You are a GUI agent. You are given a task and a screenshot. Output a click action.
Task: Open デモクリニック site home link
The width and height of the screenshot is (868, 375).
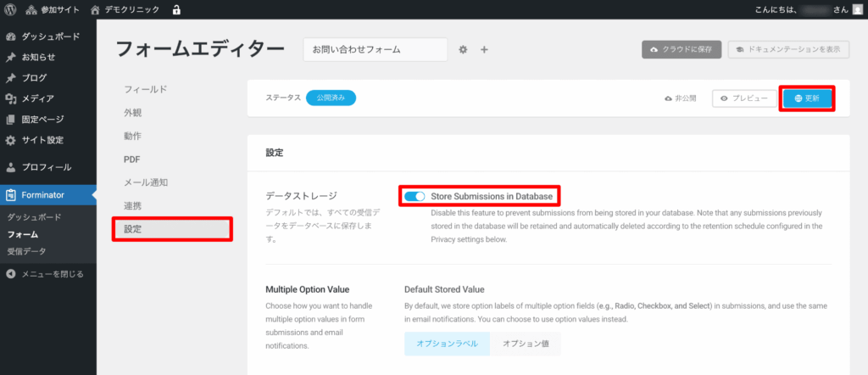click(x=126, y=10)
